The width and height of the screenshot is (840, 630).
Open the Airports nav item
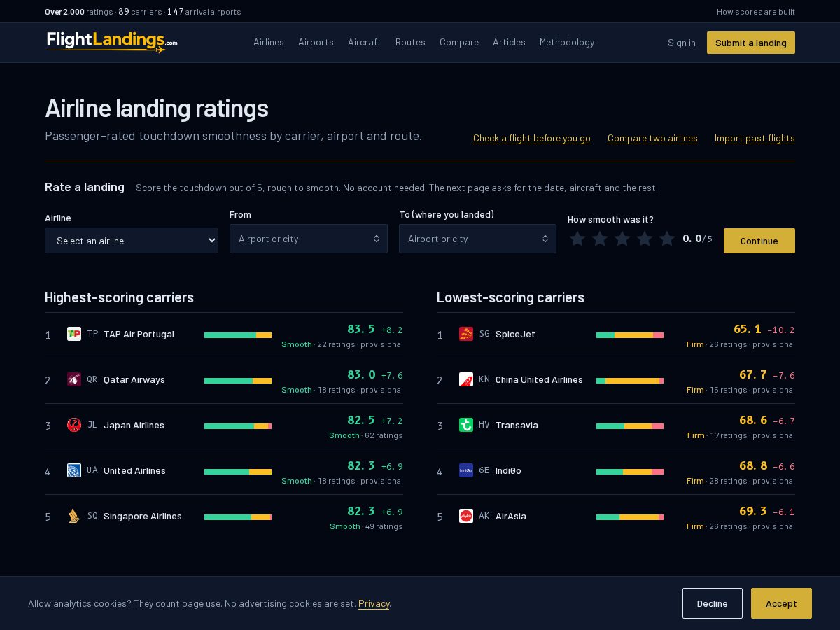[x=316, y=43]
